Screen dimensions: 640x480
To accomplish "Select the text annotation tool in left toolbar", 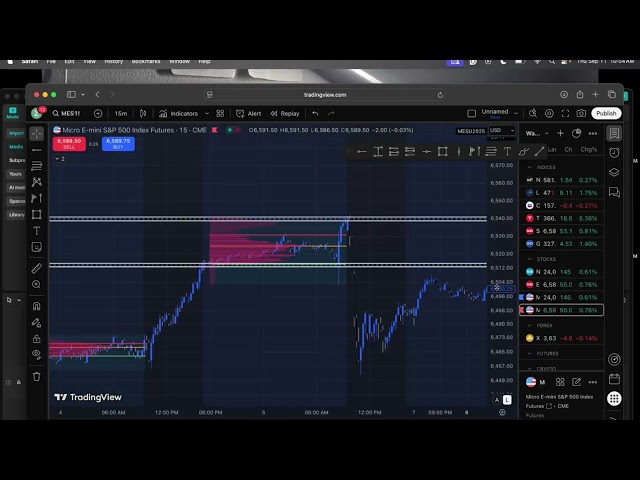I will (x=37, y=231).
